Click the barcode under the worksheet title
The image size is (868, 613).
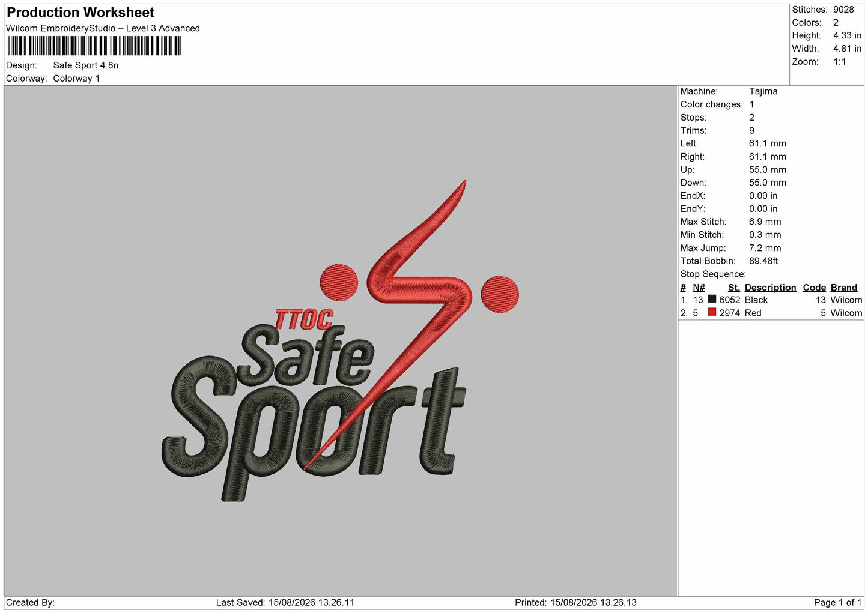tap(94, 46)
